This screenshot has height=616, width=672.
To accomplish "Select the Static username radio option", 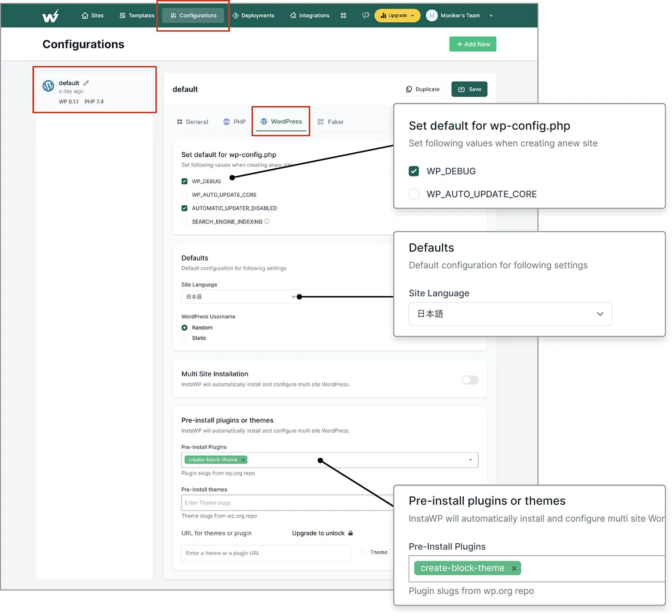I will coord(184,338).
